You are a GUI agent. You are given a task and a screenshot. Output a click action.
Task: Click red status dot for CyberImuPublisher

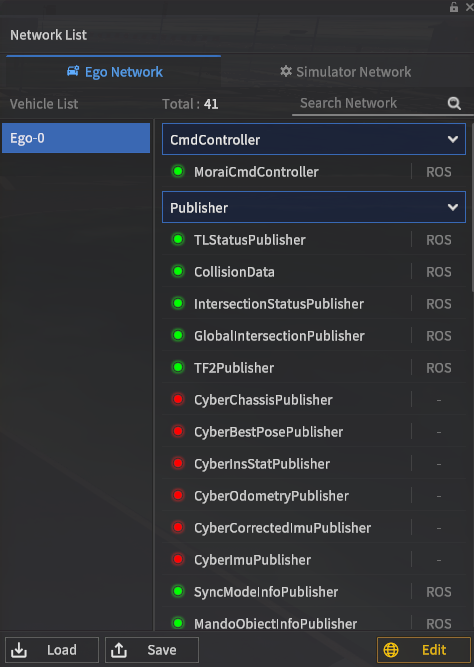tap(178, 559)
